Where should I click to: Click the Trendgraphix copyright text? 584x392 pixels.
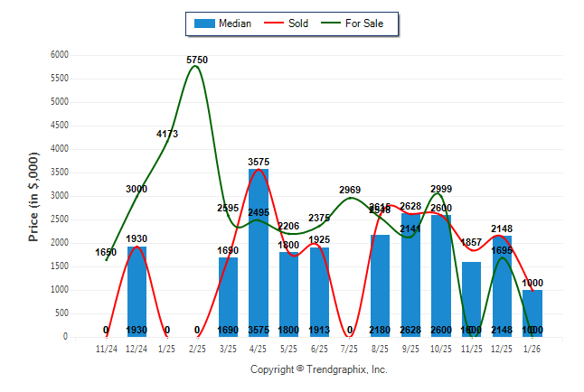[318, 369]
